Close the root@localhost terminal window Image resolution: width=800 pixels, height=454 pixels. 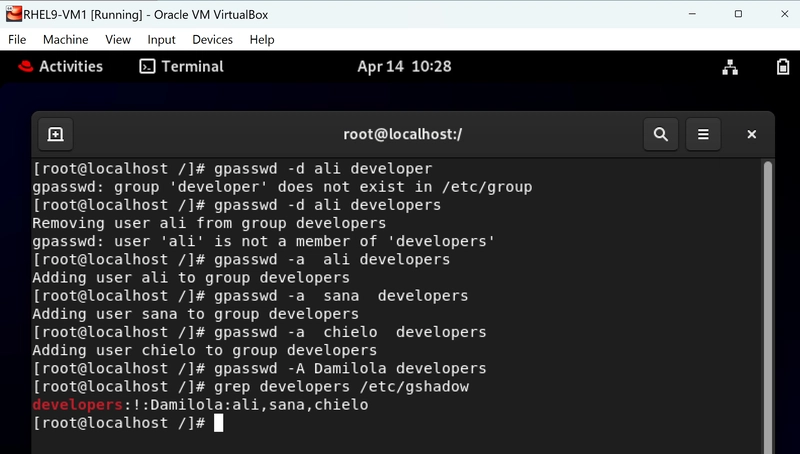(x=752, y=134)
